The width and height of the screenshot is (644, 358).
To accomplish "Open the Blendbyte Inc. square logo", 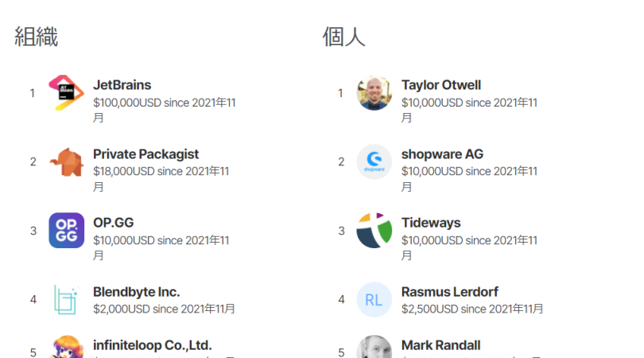I will point(67,300).
